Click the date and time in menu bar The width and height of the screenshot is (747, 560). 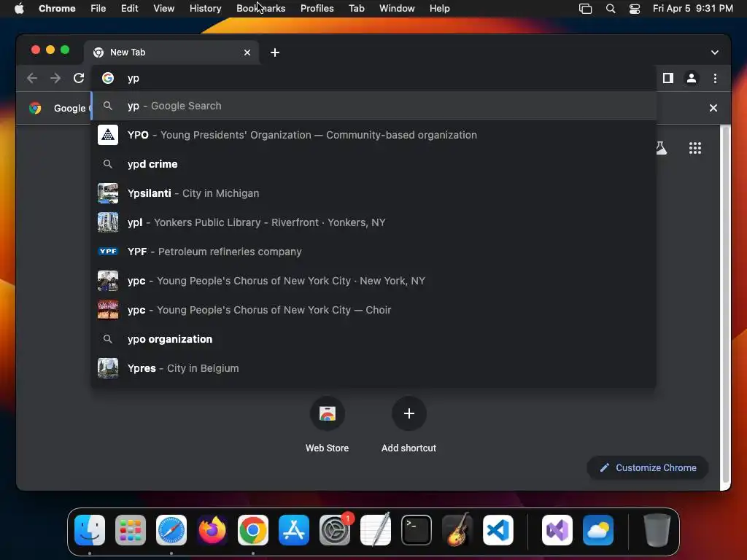click(693, 9)
